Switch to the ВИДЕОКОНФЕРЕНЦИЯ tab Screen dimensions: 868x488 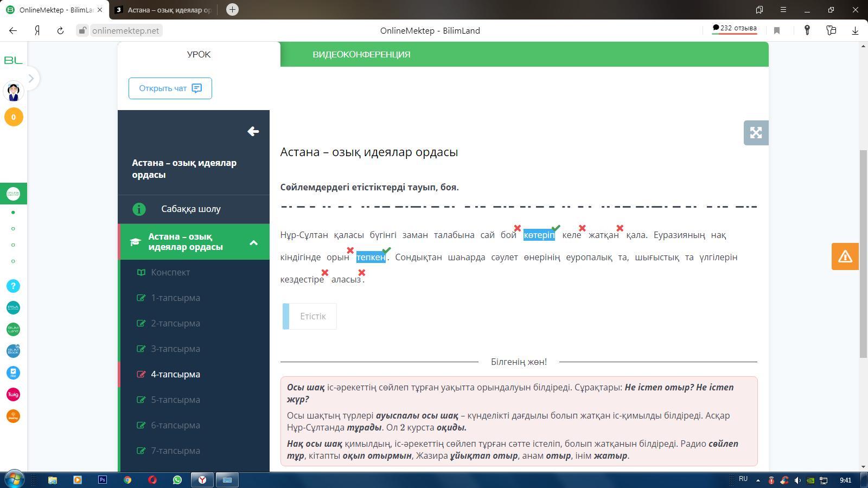(x=361, y=54)
